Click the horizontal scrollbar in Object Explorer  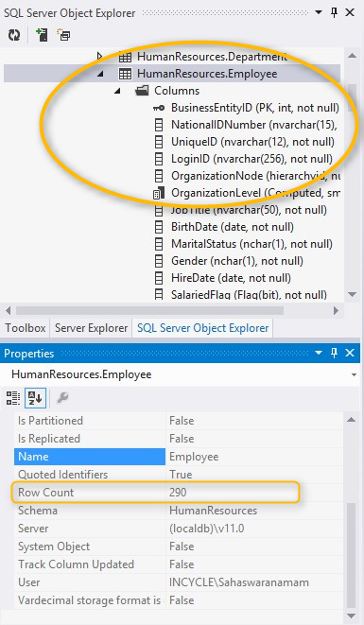[x=149, y=310]
